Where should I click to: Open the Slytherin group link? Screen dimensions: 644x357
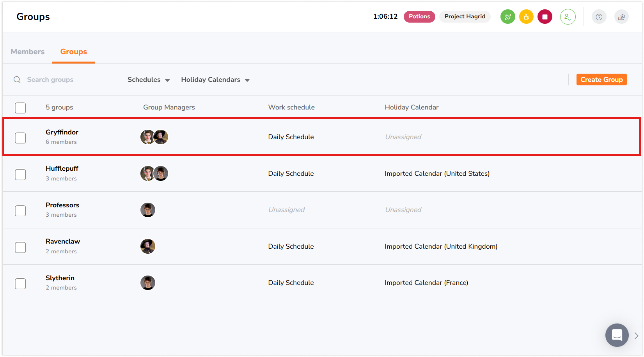pyautogui.click(x=60, y=278)
